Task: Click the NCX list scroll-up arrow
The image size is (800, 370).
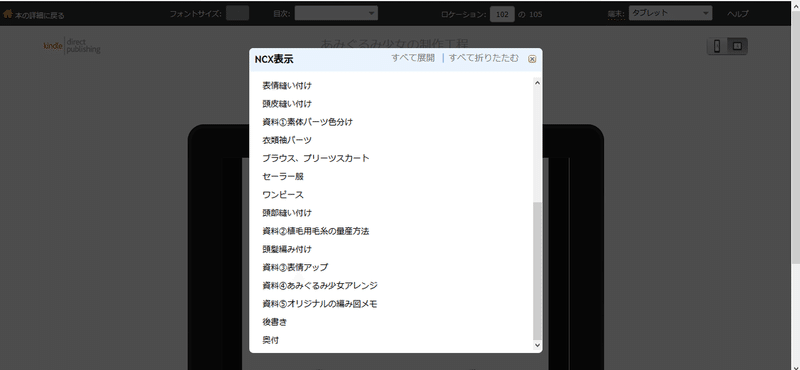Action: pyautogui.click(x=537, y=83)
